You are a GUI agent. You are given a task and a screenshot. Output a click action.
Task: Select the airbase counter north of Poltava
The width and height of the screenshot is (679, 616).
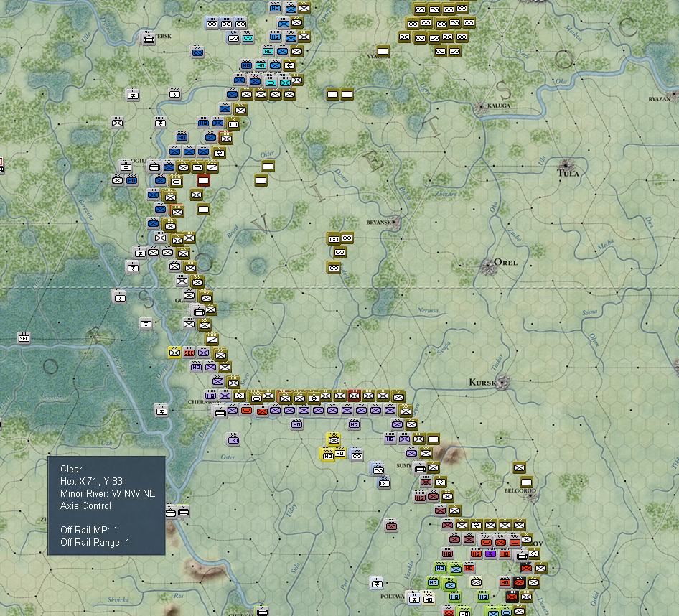pyautogui.click(x=377, y=583)
